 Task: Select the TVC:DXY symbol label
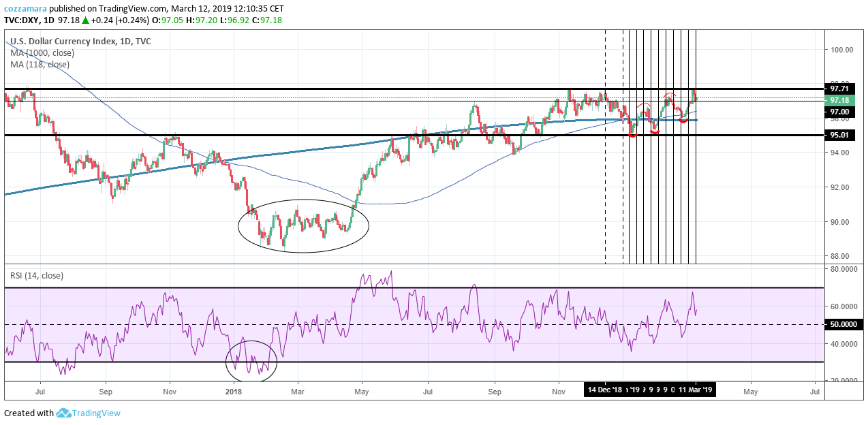22,20
